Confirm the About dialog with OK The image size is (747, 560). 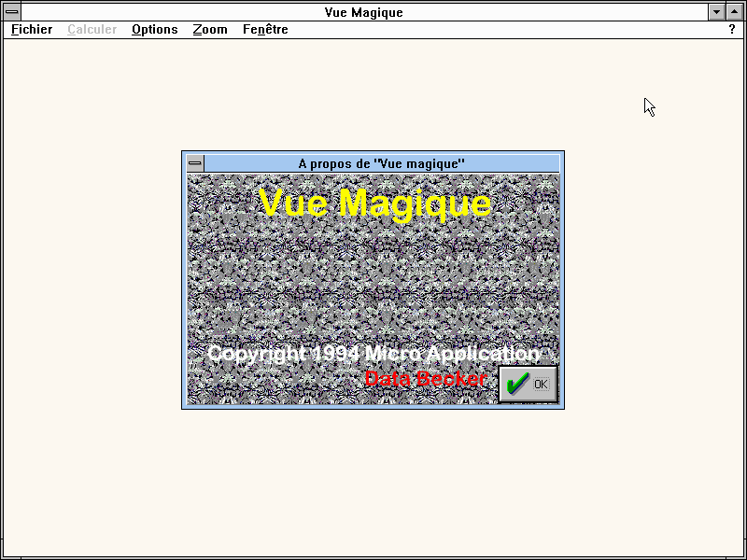point(529,385)
